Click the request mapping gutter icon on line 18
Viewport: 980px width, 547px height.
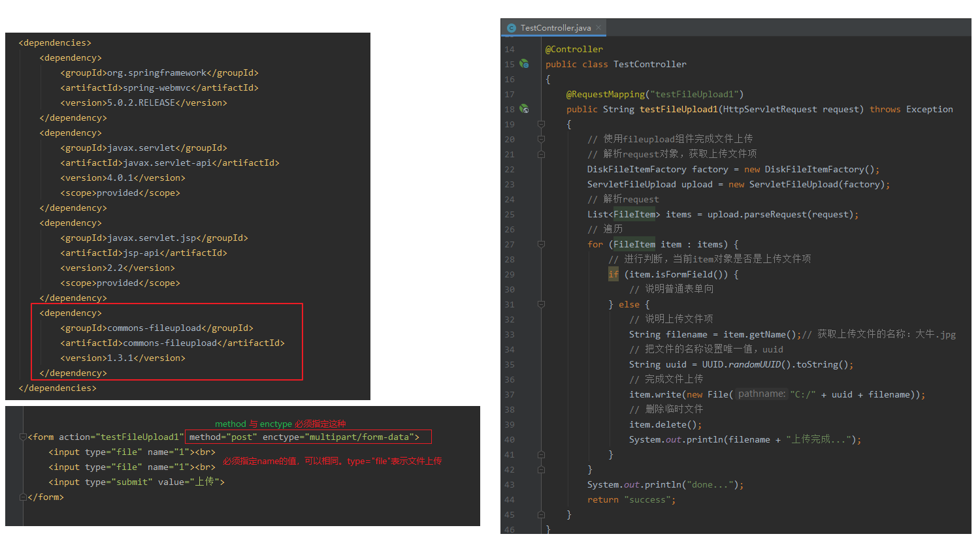pyautogui.click(x=524, y=109)
